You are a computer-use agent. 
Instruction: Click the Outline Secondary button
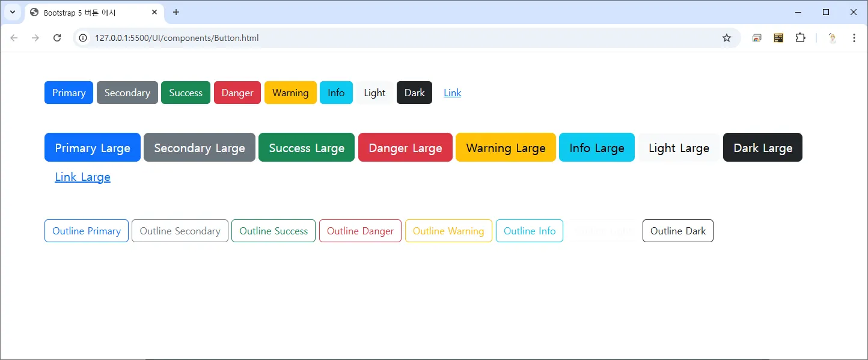180,231
